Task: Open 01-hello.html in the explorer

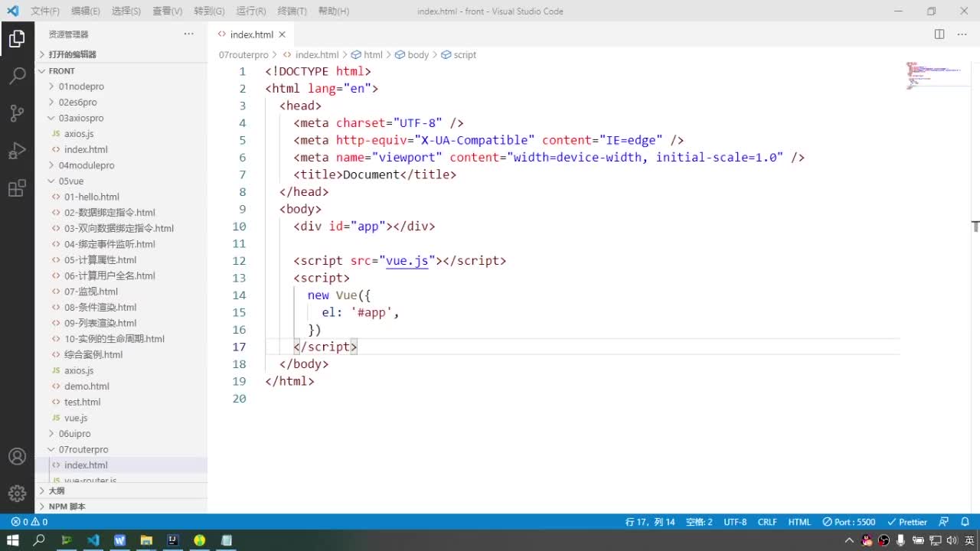Action: [x=122, y=197]
